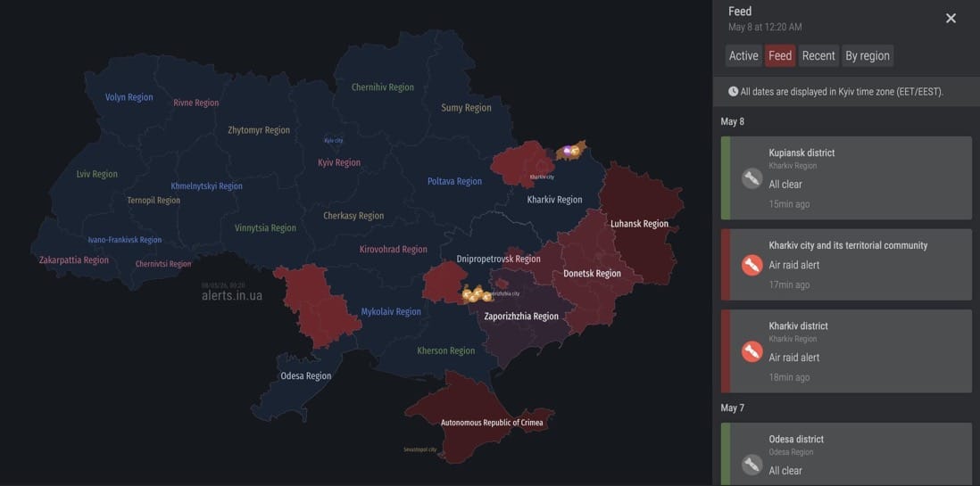This screenshot has width=980, height=486.
Task: Close the Feed panel with X icon
Action: pos(951,19)
